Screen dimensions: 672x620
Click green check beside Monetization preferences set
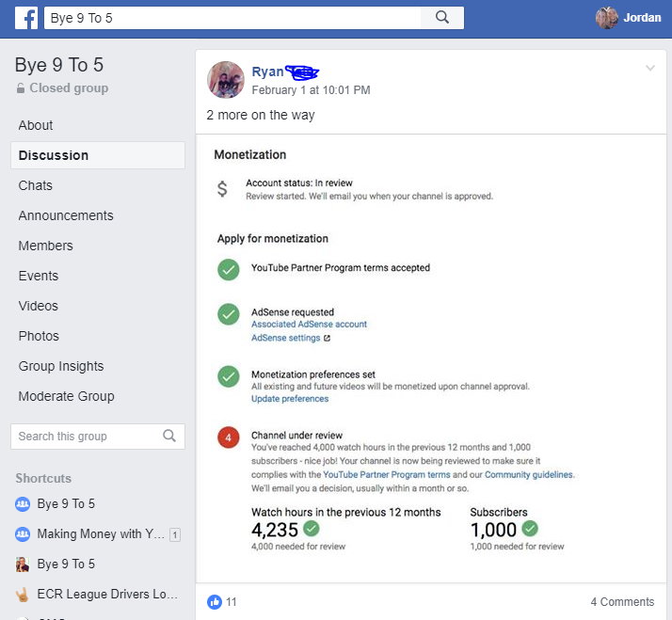(229, 376)
